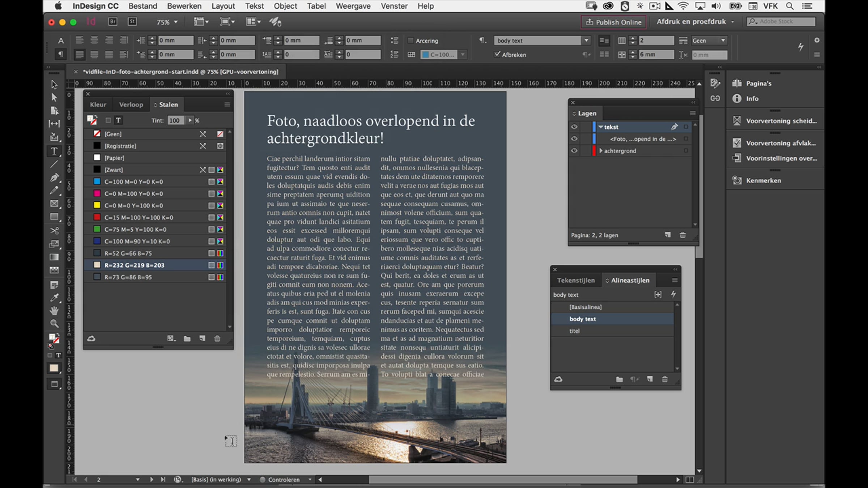Uncheck the Afbreken checkbox

pos(498,54)
